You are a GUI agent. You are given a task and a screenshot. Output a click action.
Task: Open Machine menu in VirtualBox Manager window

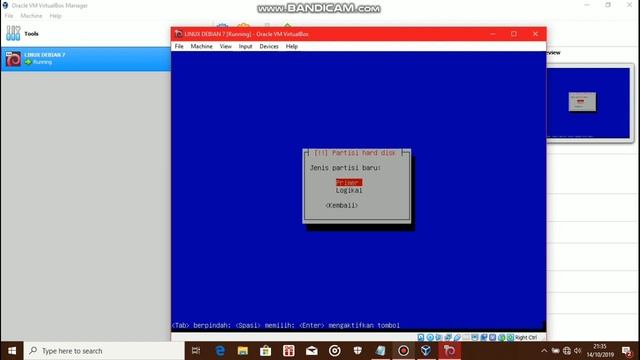pos(31,16)
